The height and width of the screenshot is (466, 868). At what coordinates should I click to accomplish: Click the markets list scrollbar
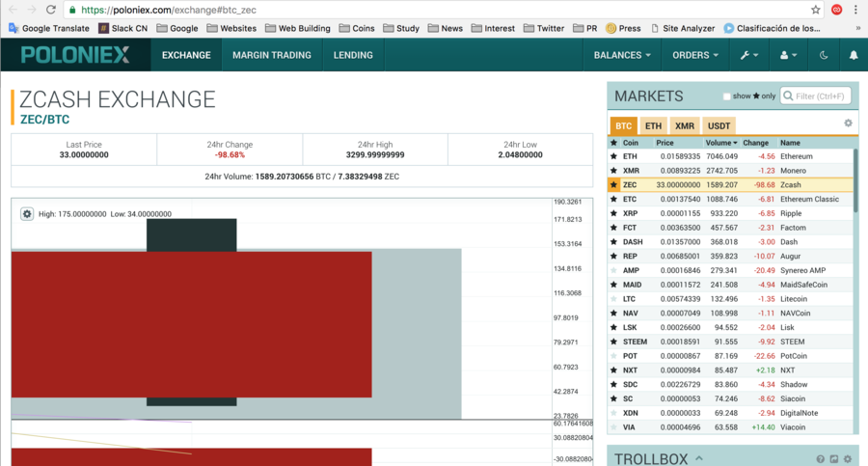[855, 180]
